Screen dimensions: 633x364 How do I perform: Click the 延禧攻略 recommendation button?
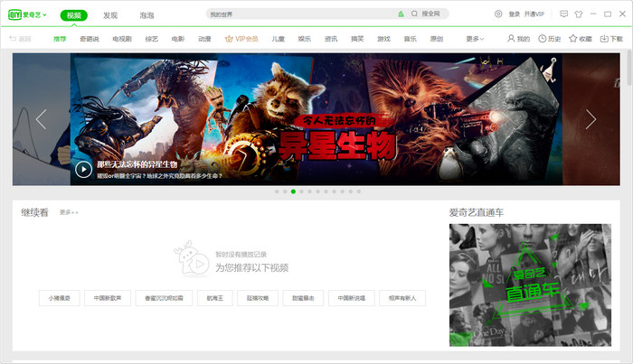tap(258, 298)
